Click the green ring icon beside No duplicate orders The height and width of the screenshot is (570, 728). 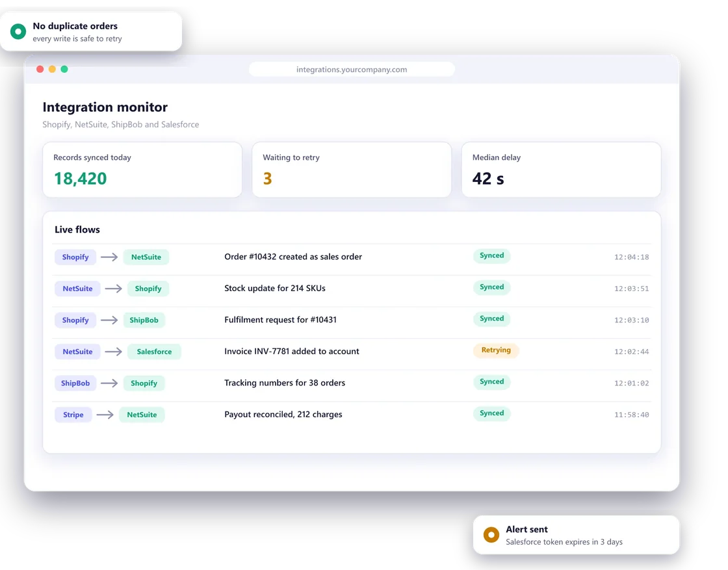tap(18, 32)
